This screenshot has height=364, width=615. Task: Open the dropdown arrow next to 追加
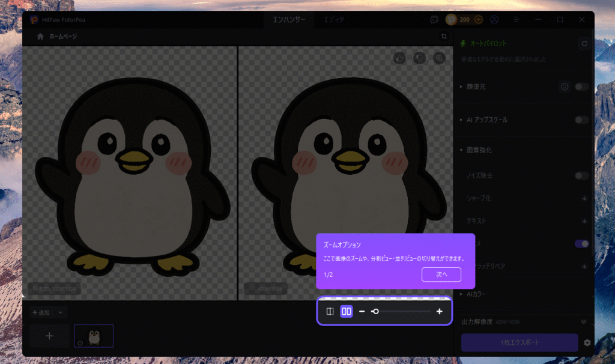[x=61, y=312]
